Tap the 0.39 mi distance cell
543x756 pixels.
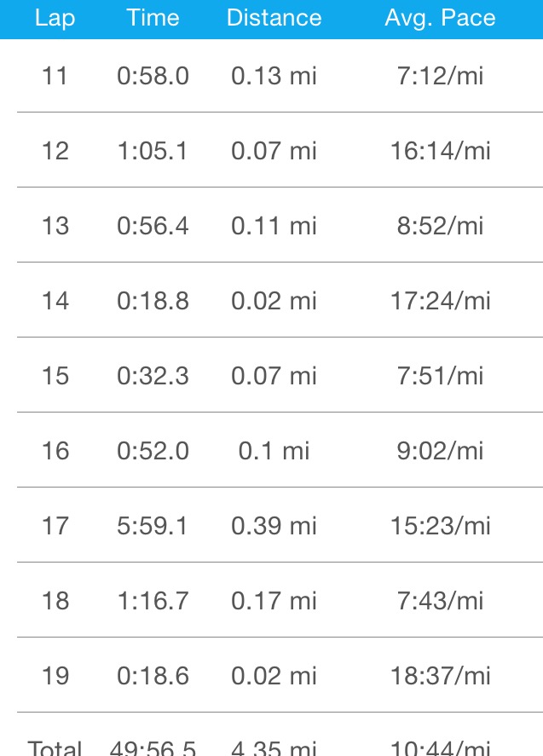point(274,526)
